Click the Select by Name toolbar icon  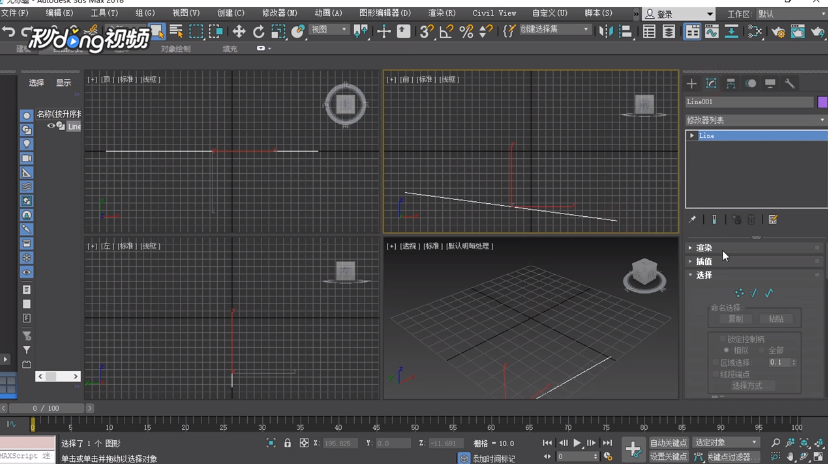[176, 32]
